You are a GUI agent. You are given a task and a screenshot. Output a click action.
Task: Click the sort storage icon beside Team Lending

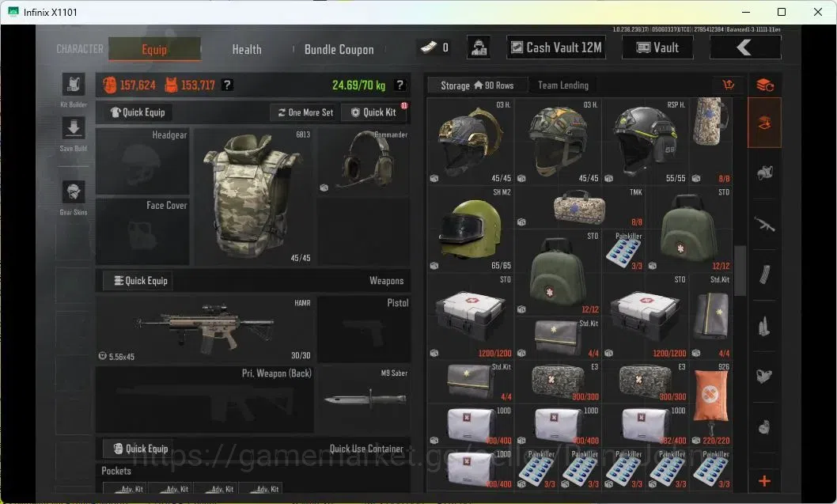point(728,85)
